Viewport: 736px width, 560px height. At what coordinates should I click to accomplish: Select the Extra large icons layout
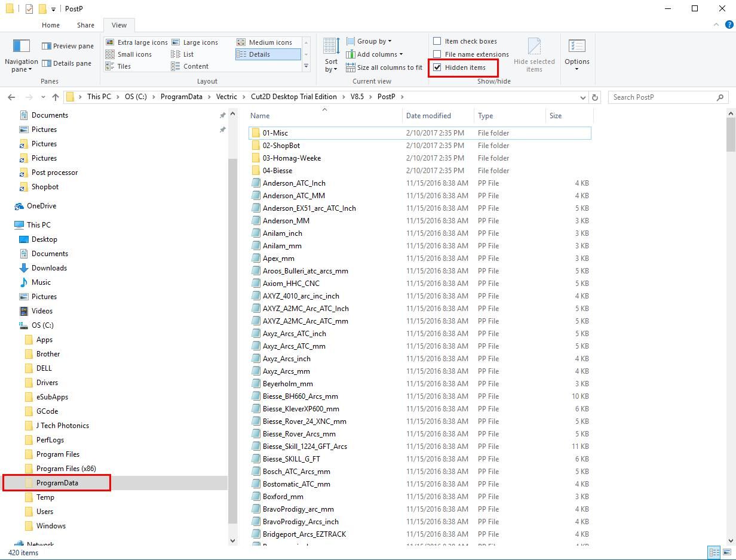click(x=137, y=42)
